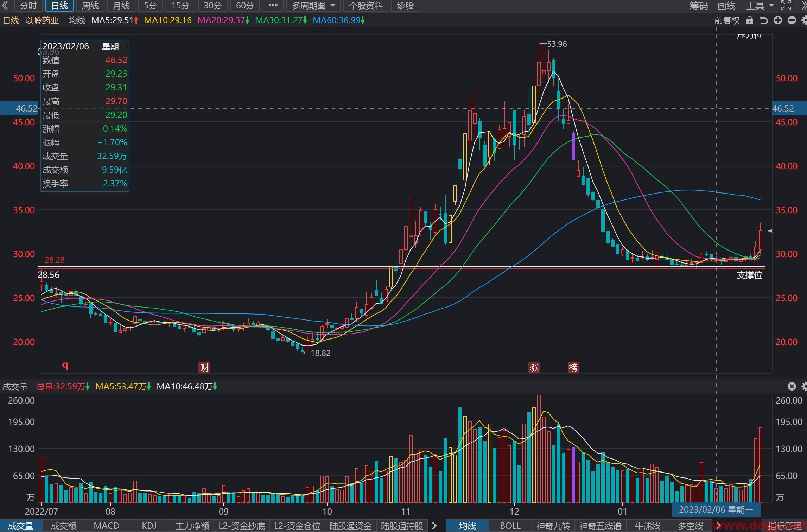
Task: Click the undo arrow icon
Action: point(763,20)
